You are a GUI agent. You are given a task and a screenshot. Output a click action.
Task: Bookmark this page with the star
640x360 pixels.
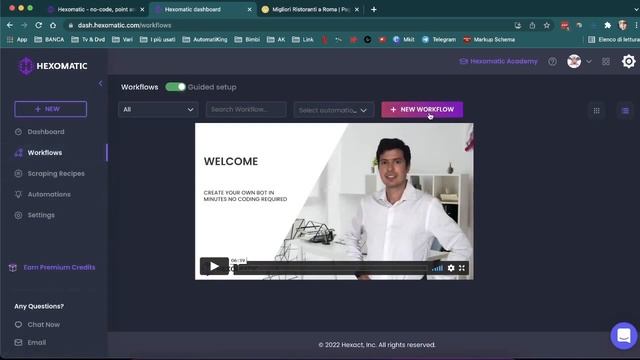[547, 25]
